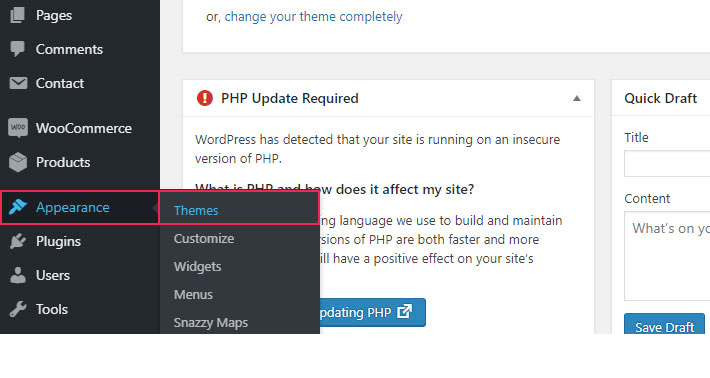710x378 pixels.
Task: Click the Save Draft button
Action: (664, 324)
